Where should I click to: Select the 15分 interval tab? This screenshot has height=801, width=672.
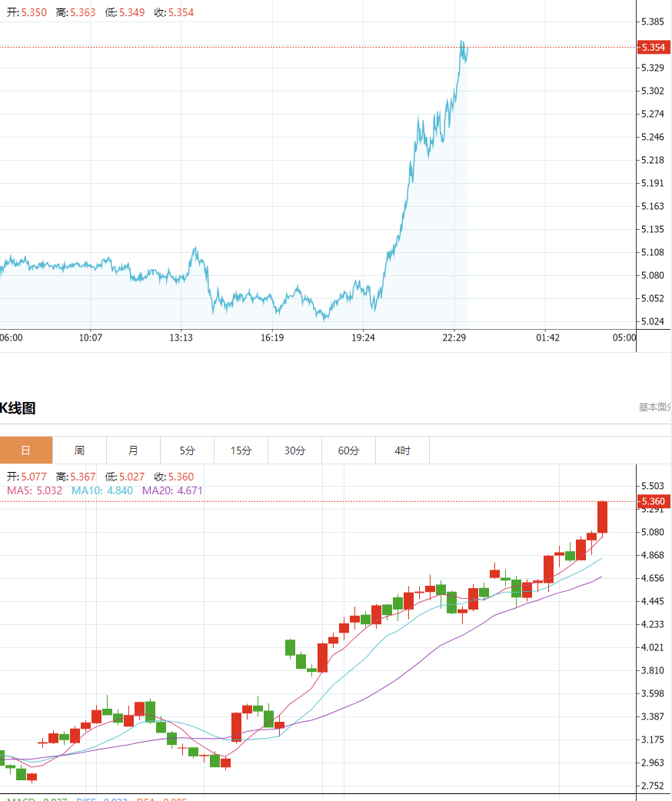point(241,450)
